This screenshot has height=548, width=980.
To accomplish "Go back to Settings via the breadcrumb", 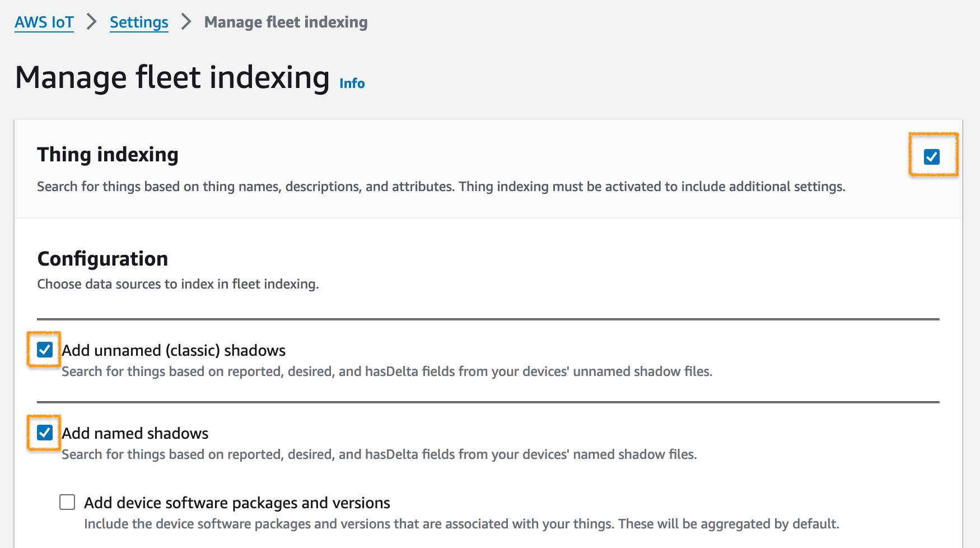I will (139, 22).
